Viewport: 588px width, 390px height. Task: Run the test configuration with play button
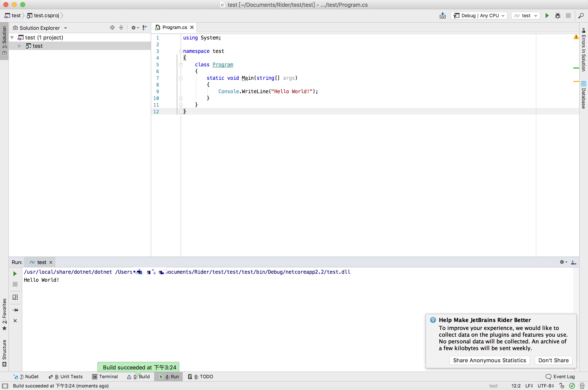pos(547,15)
